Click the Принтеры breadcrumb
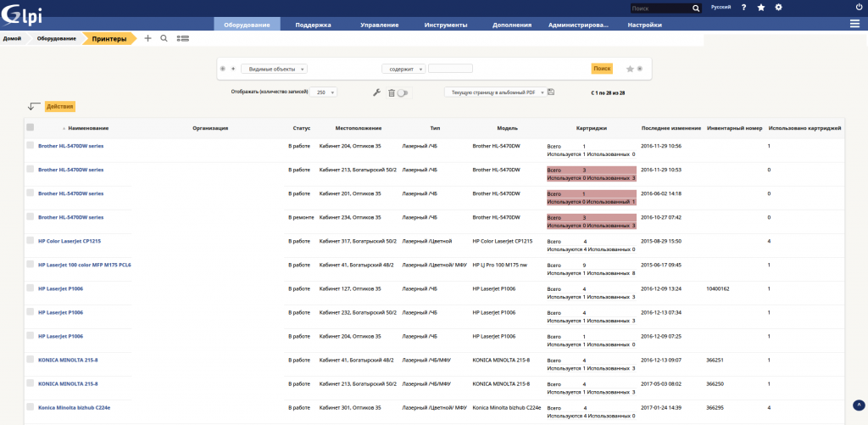 click(x=109, y=39)
